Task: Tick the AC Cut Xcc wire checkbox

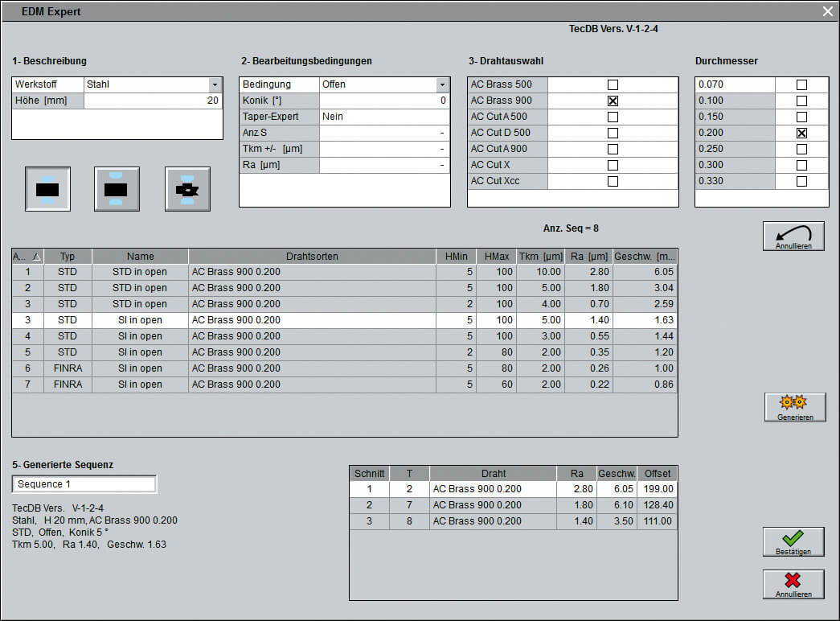Action: (613, 181)
